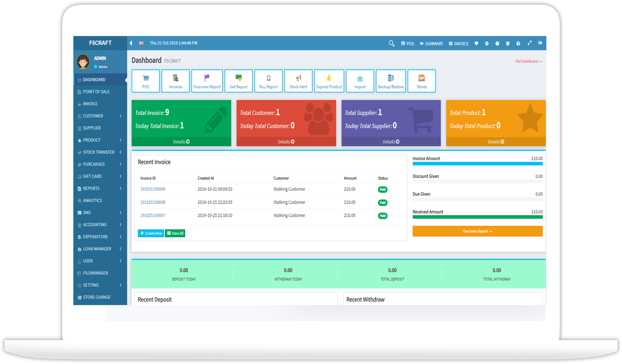The image size is (622, 364).
Task: Open Store Change in the sidebar
Action: pos(100,297)
